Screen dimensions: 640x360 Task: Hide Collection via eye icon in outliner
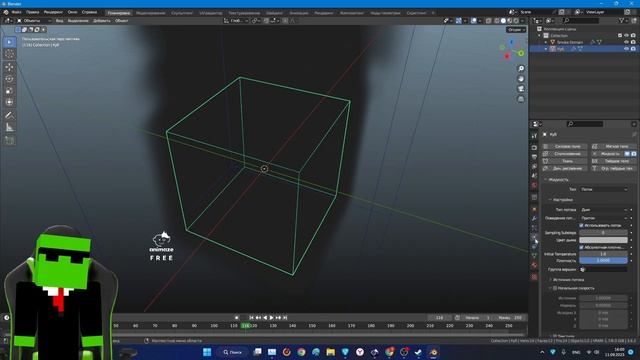coord(627,36)
